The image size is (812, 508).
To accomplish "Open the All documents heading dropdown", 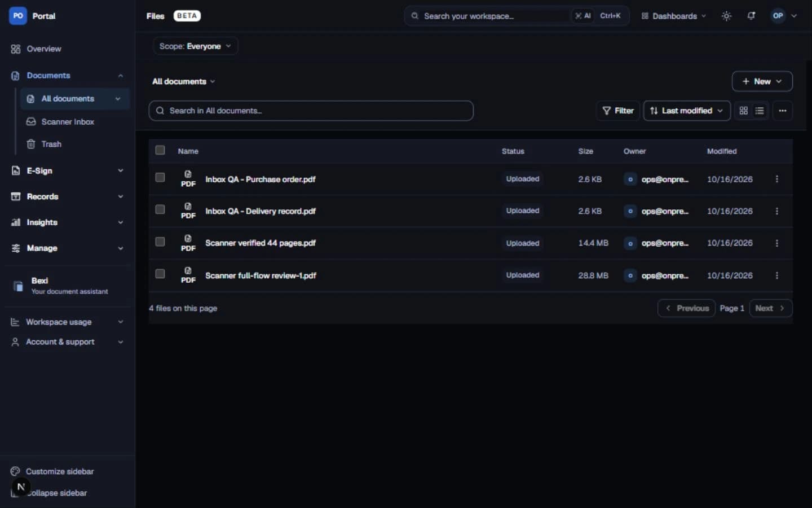I will pyautogui.click(x=184, y=81).
